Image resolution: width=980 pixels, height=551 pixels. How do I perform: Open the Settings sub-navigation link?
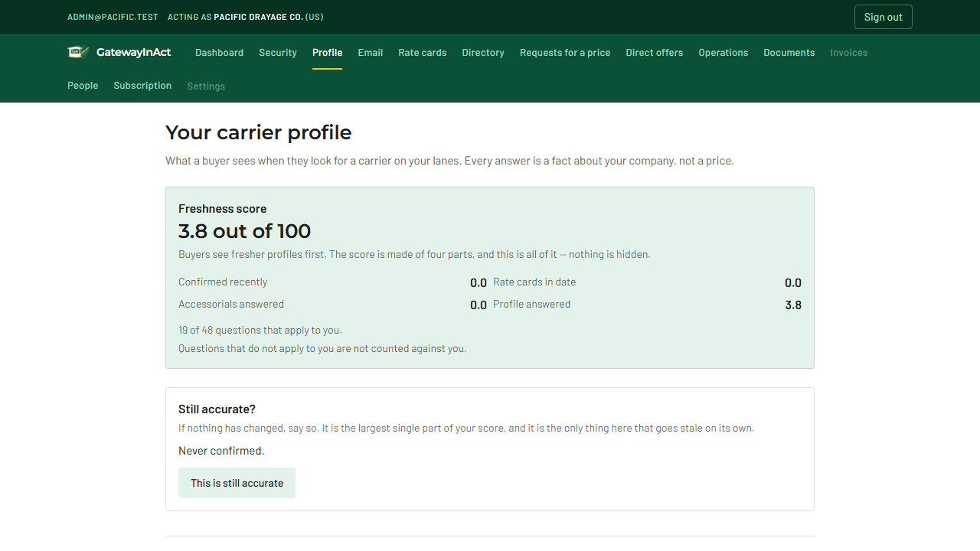pos(206,86)
